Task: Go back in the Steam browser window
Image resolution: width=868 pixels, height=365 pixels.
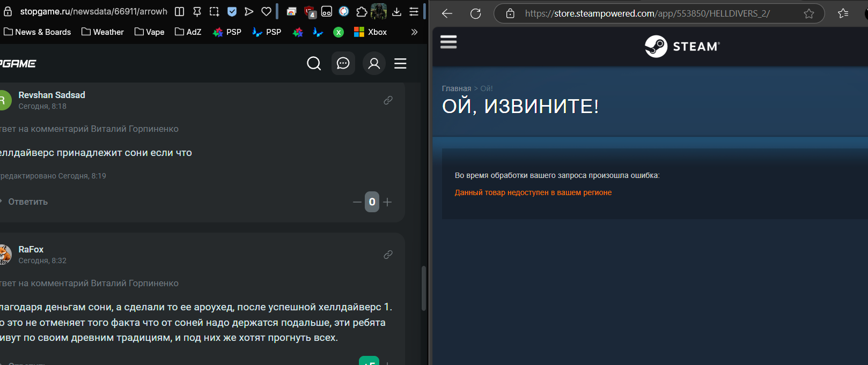Action: point(447,13)
